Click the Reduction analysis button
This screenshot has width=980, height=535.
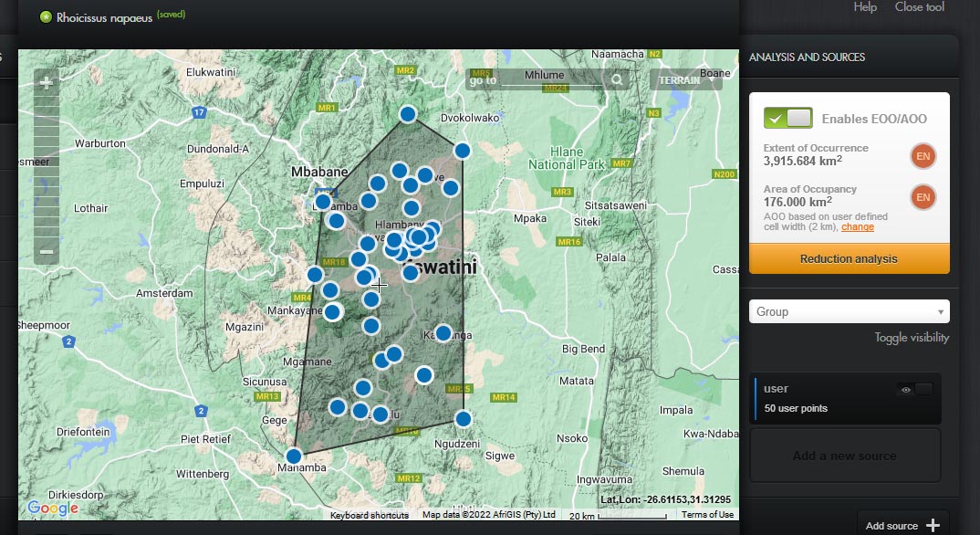(849, 259)
